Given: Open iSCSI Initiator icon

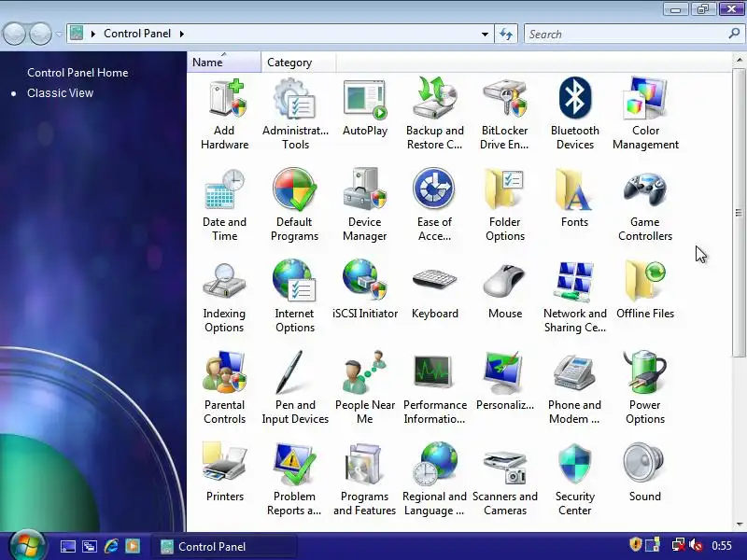Looking at the screenshot, I should click(365, 290).
